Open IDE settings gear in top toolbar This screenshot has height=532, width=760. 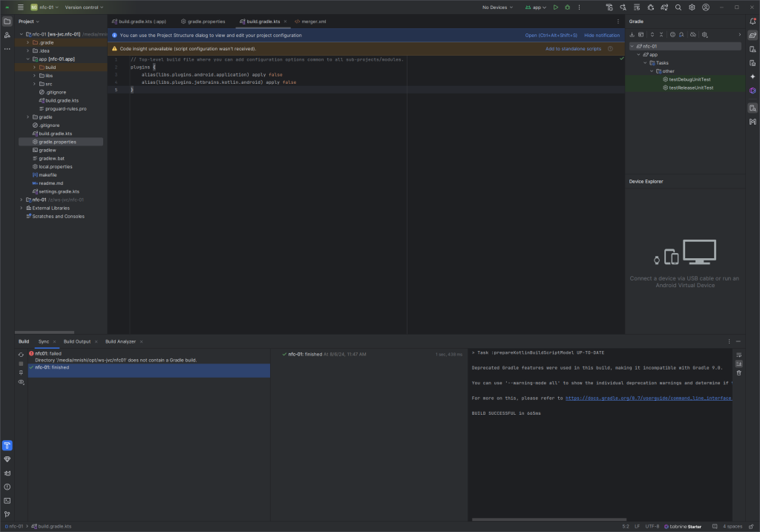tap(692, 7)
